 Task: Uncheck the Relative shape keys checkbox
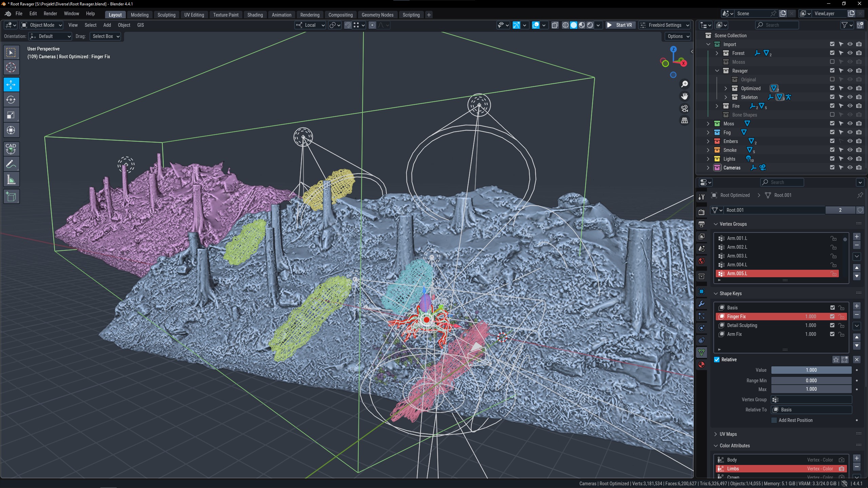coord(717,360)
